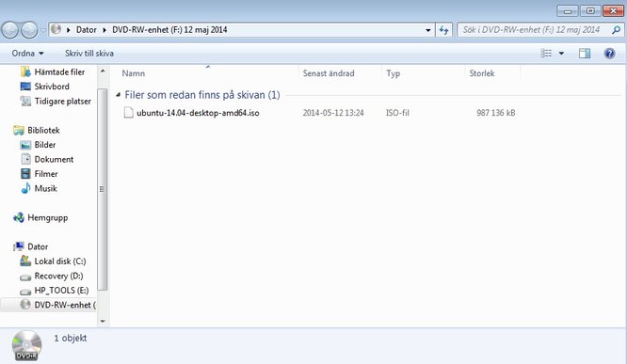Click the Lokal disk (C:) drive icon
The width and height of the screenshot is (627, 364).
tap(25, 261)
